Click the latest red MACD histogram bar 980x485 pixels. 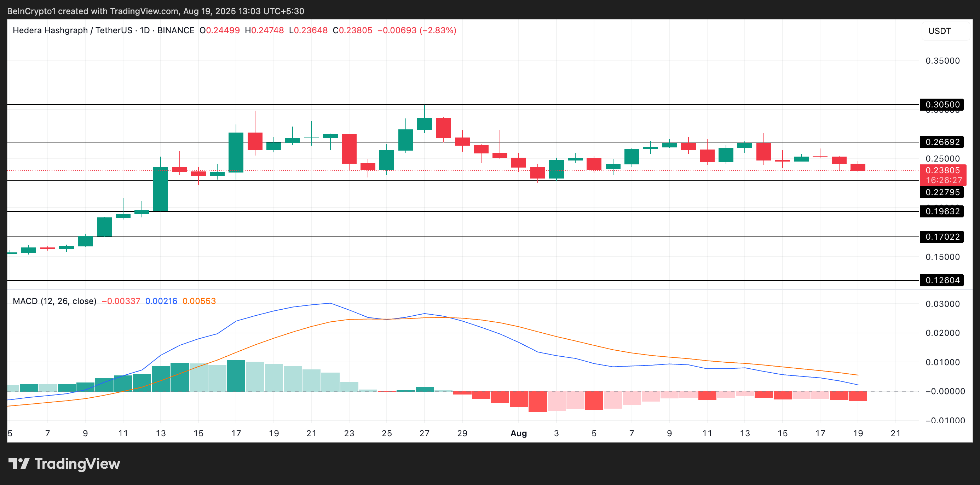tap(858, 396)
